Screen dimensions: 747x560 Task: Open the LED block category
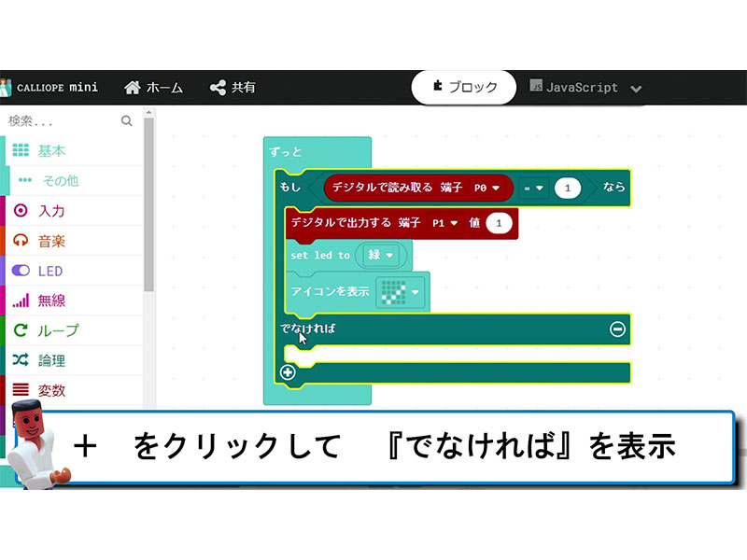tap(49, 271)
